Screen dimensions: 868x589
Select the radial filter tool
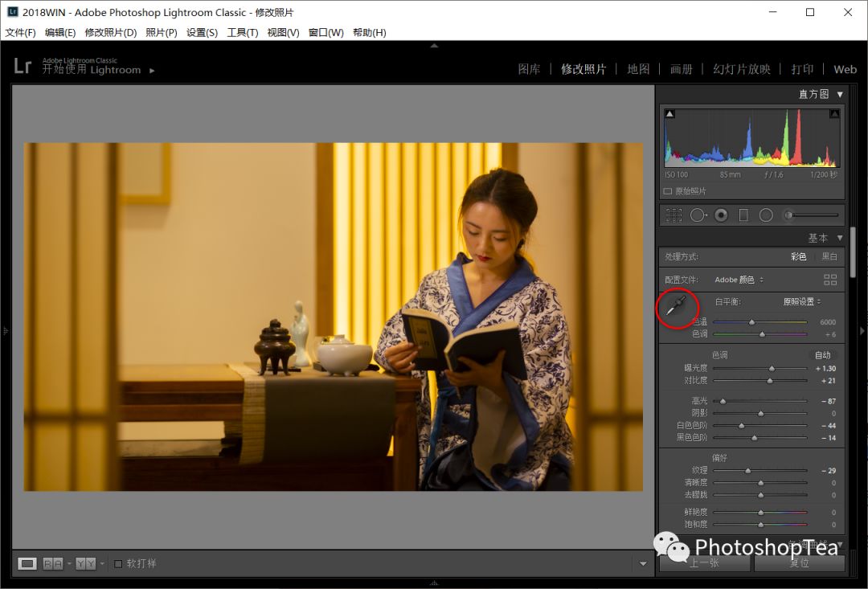(766, 215)
